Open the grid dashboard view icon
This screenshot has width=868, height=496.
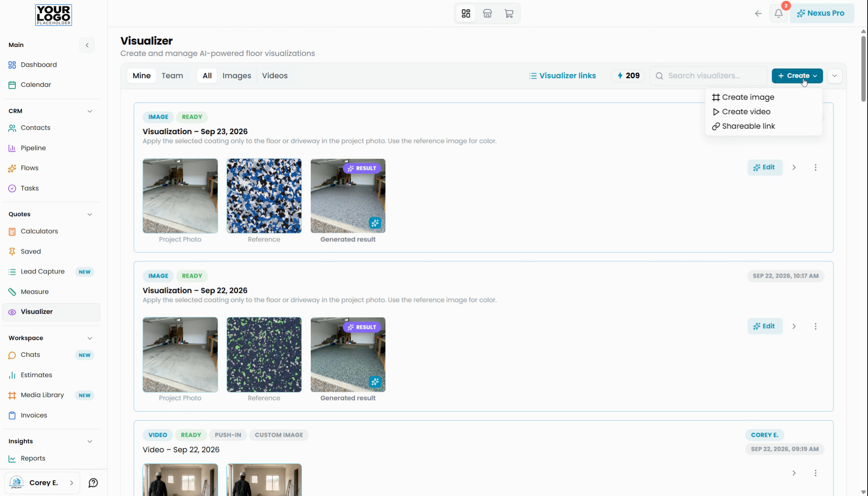point(466,13)
